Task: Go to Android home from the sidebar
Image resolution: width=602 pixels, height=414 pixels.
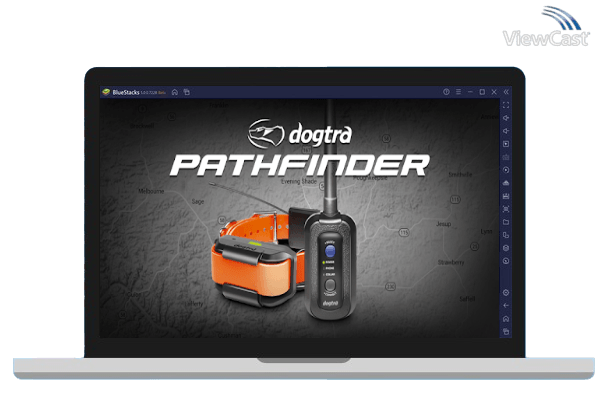Action: 506,319
